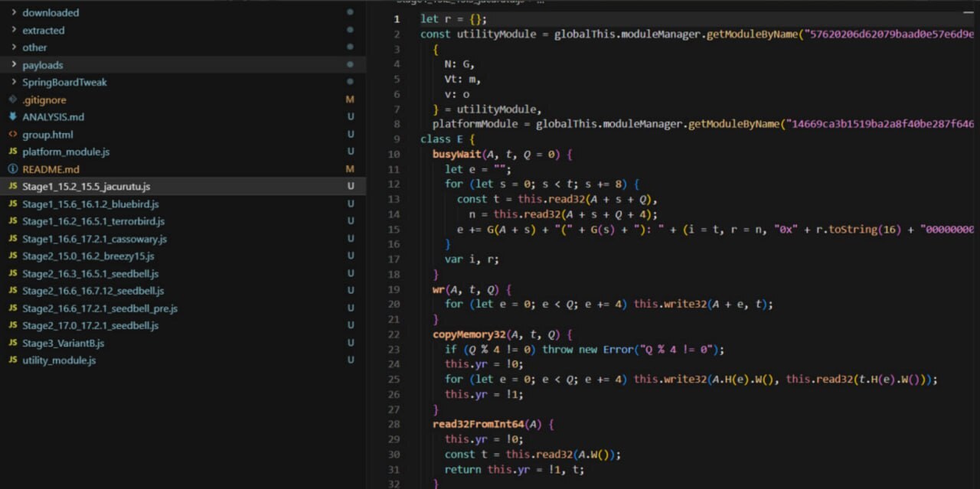Click the JS icon of Stage2_15.0_16.2_breezy15.js

12,256
